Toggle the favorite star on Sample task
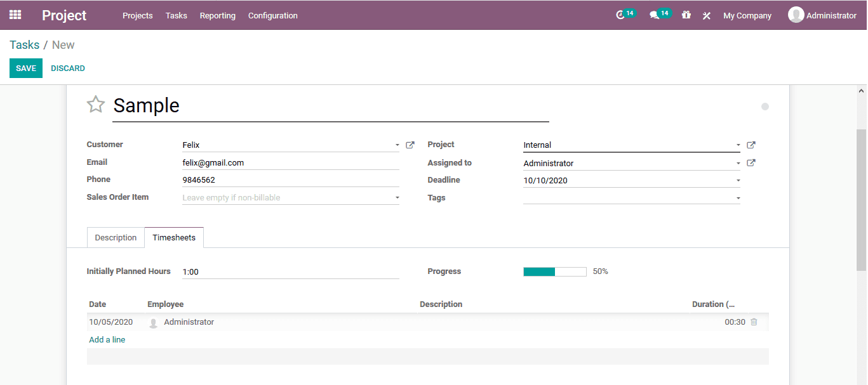This screenshot has width=868, height=385. [95, 104]
